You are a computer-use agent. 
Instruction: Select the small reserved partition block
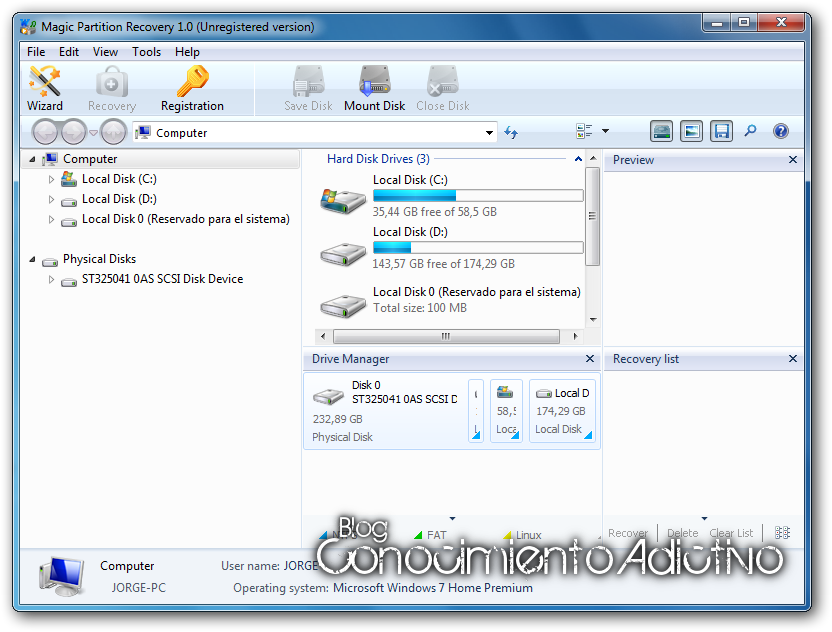point(476,411)
